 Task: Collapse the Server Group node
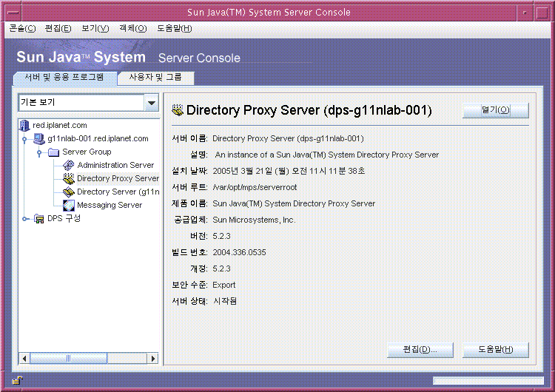click(x=39, y=152)
